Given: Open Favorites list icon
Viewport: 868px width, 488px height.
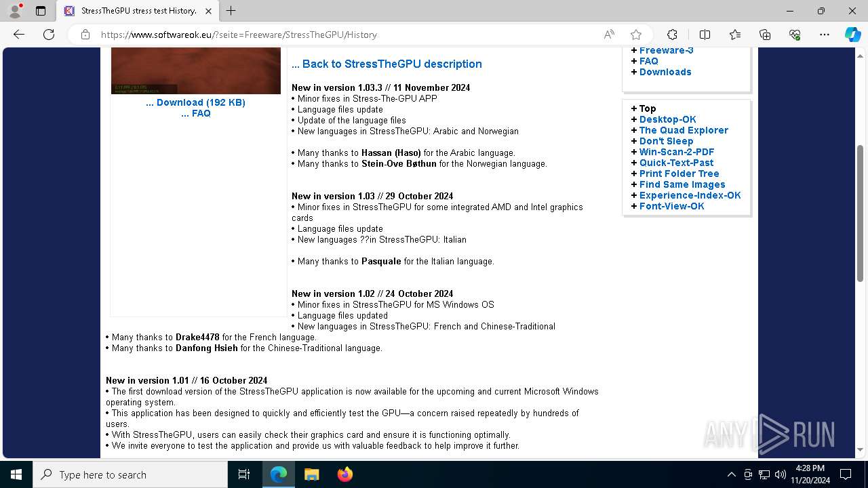Looking at the screenshot, I should [x=735, y=35].
